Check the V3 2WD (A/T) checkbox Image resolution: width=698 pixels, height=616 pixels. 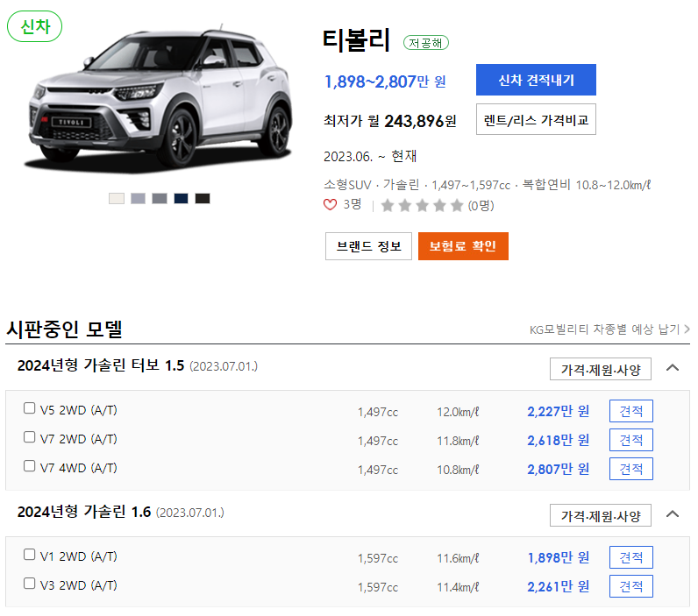30,584
